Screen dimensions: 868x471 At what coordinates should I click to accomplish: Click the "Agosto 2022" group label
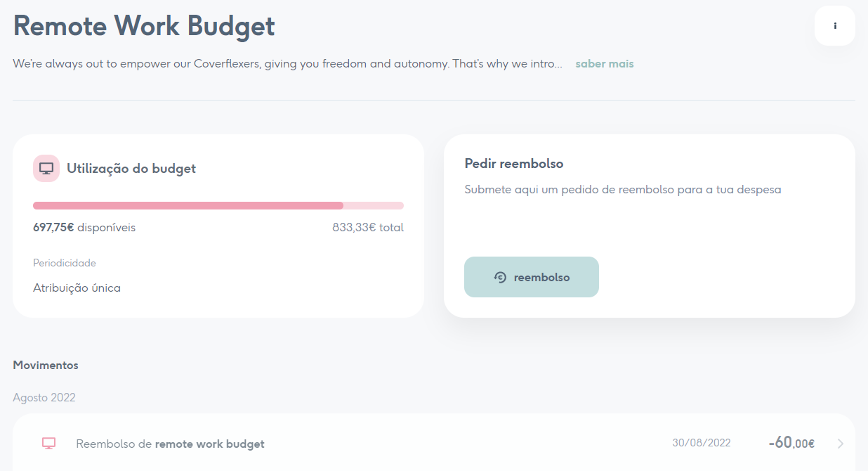coord(44,397)
